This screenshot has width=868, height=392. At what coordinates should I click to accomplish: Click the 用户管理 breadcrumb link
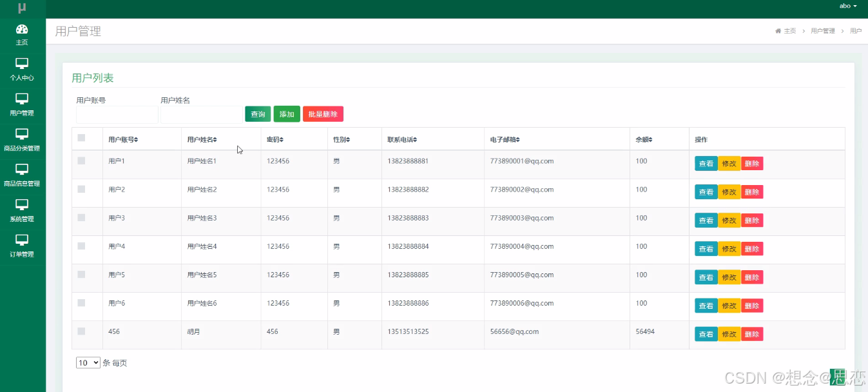[x=823, y=31]
